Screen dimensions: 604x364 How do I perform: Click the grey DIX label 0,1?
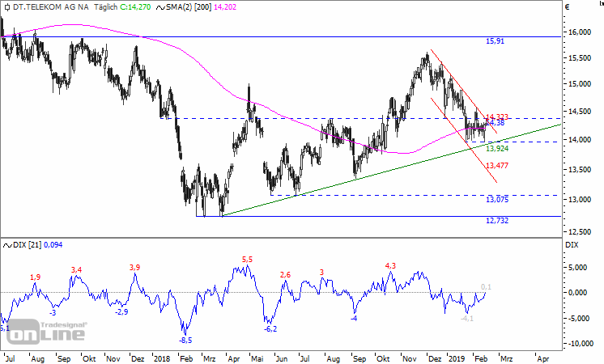pos(486,287)
